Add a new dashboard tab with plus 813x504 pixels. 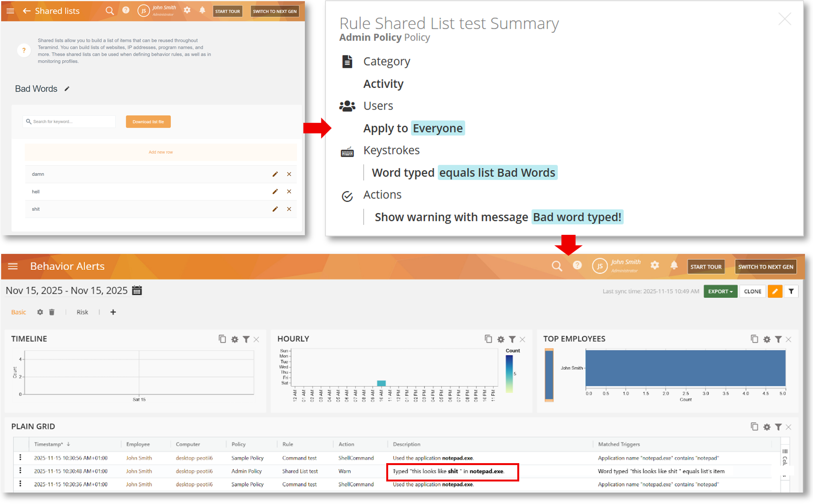point(113,312)
